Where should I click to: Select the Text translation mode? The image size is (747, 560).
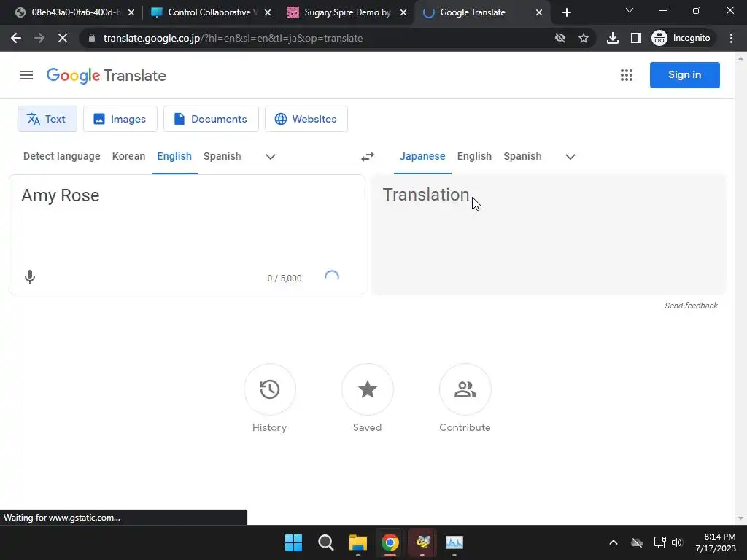47,119
